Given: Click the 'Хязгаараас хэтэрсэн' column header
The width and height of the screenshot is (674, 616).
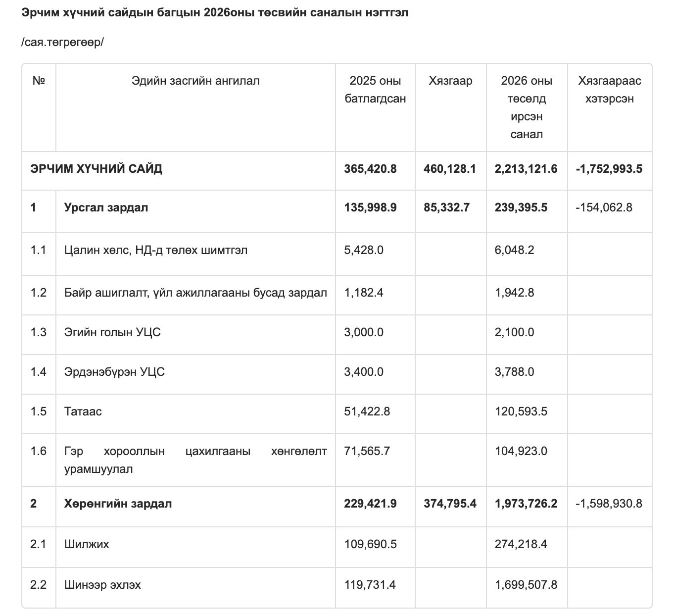Looking at the screenshot, I should (609, 90).
